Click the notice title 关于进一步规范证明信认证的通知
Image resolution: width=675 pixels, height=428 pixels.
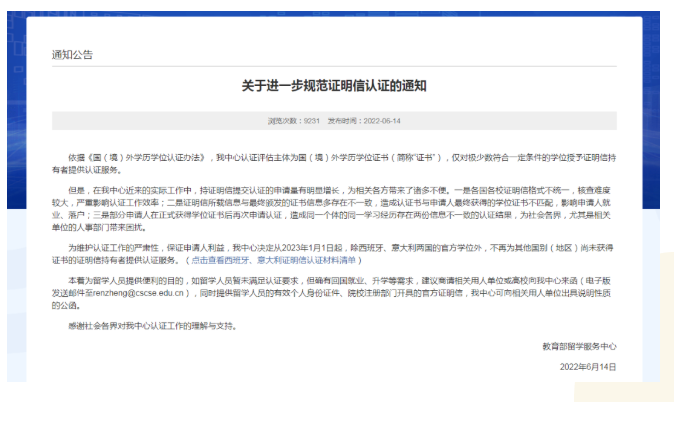click(x=335, y=88)
